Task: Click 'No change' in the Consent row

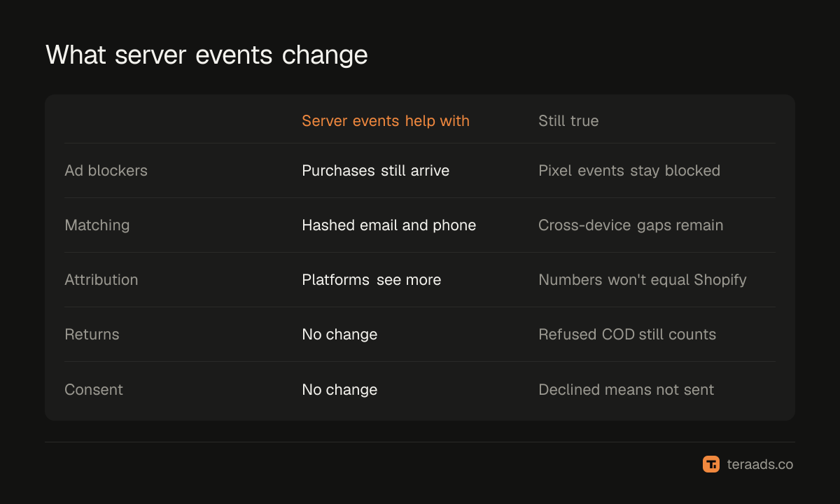Action: coord(339,389)
